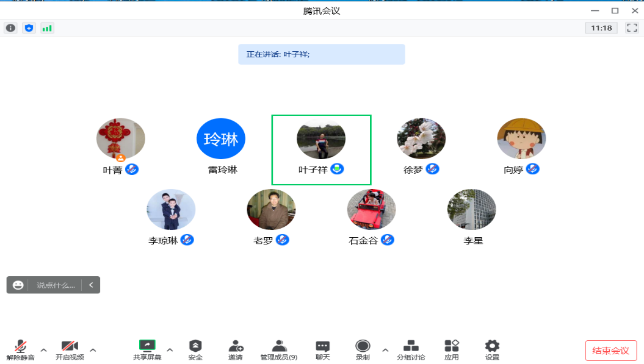Open meeting info icon in top-left
The width and height of the screenshot is (644, 364).
10,28
